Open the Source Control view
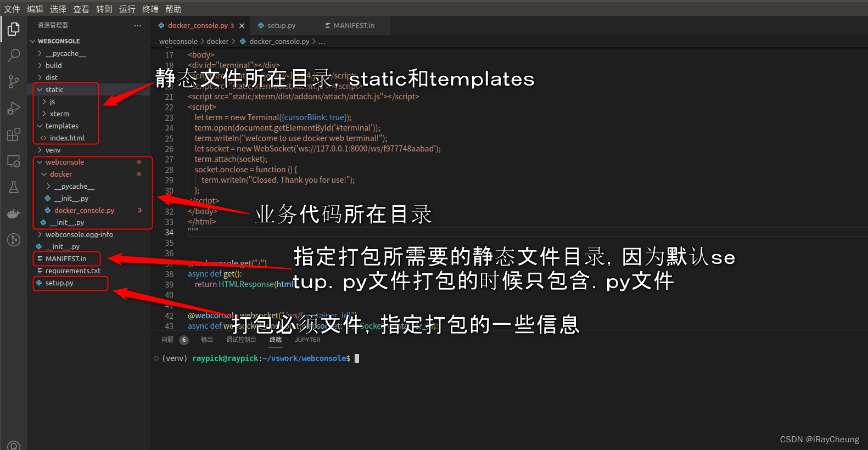 coord(14,82)
